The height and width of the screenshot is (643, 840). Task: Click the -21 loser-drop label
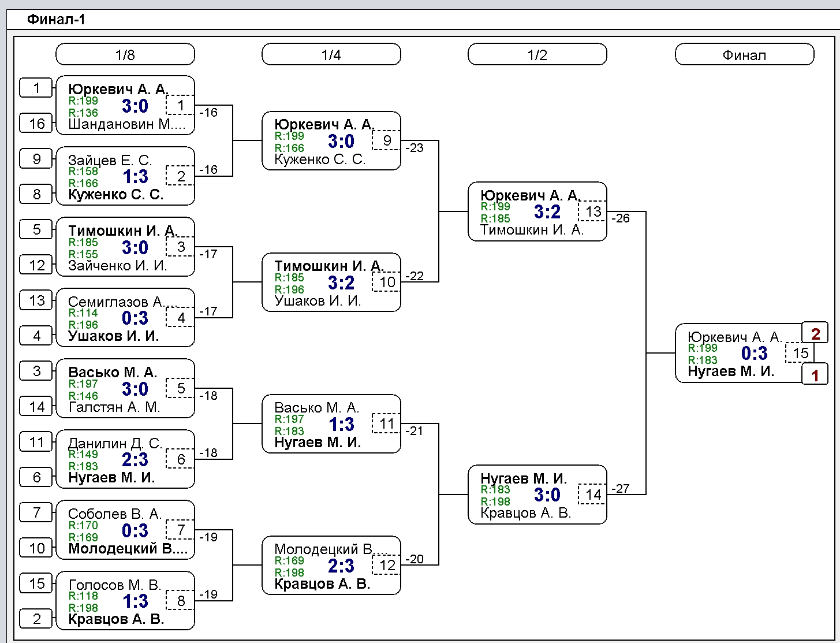click(415, 431)
